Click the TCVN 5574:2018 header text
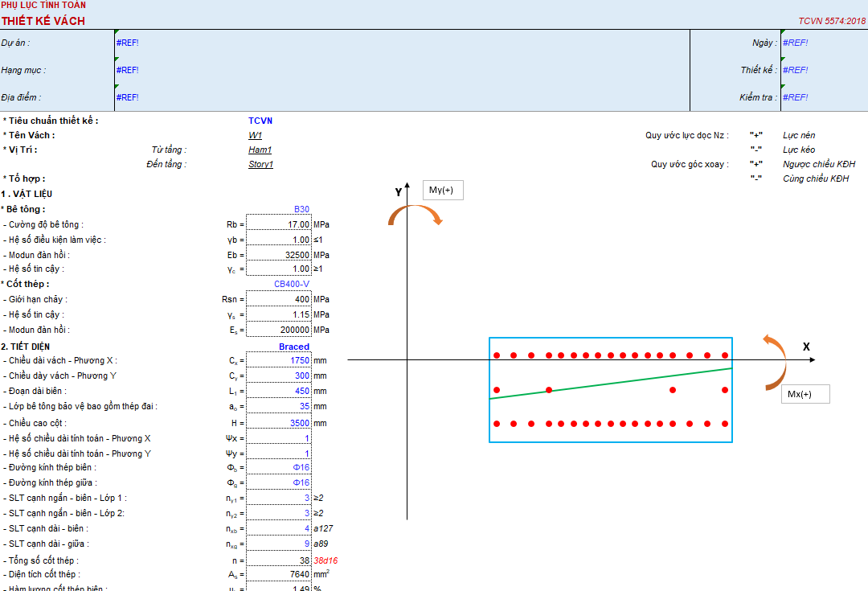This screenshot has width=868, height=591. [x=832, y=21]
